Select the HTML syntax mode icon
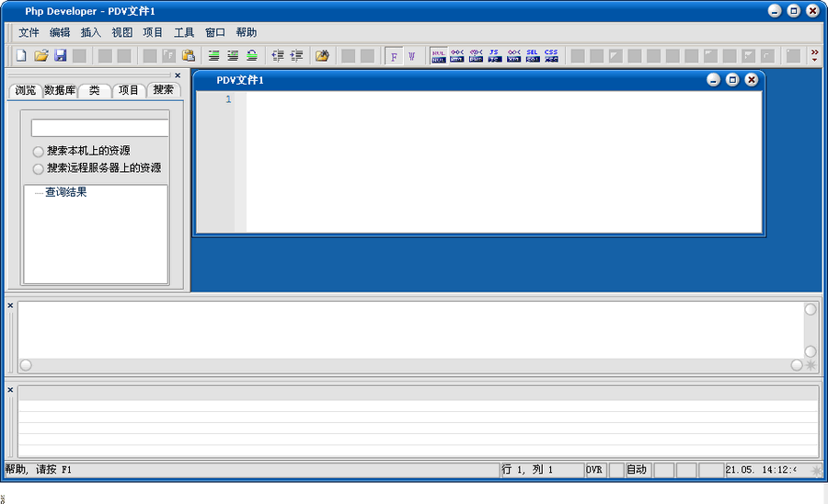This screenshot has height=504, width=828. click(x=457, y=56)
